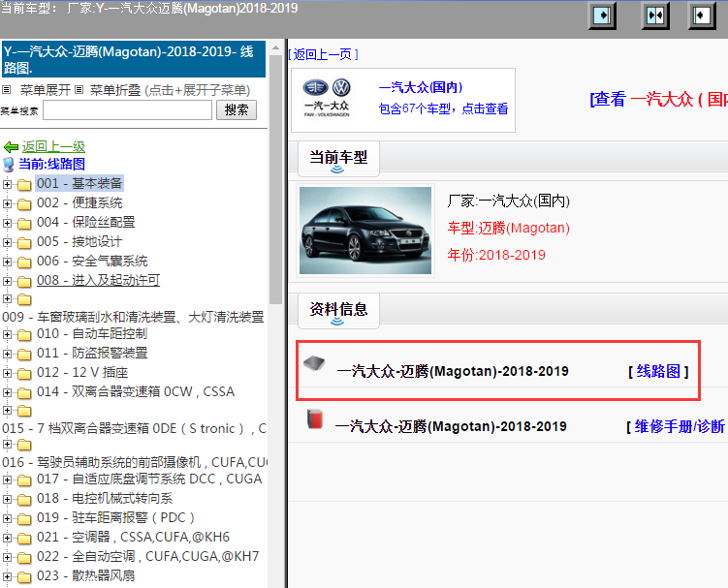Click the red book icon beside 维修手册 entry
The image size is (728, 588).
[315, 419]
